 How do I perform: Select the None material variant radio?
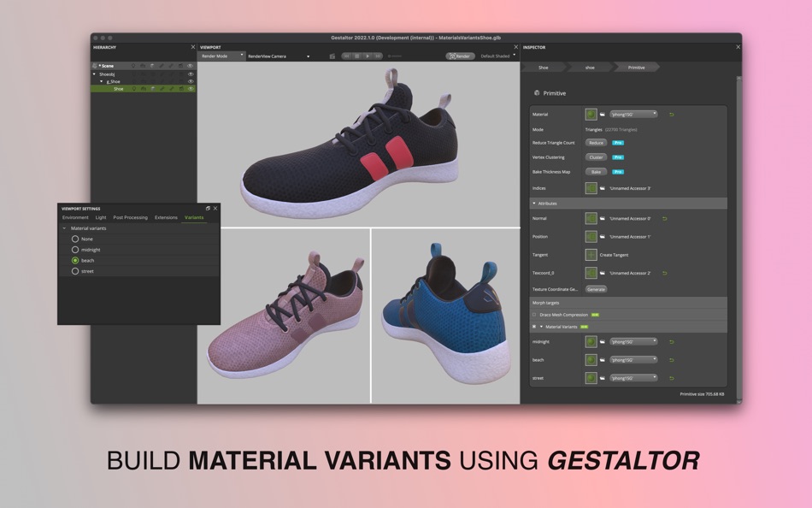(x=75, y=239)
